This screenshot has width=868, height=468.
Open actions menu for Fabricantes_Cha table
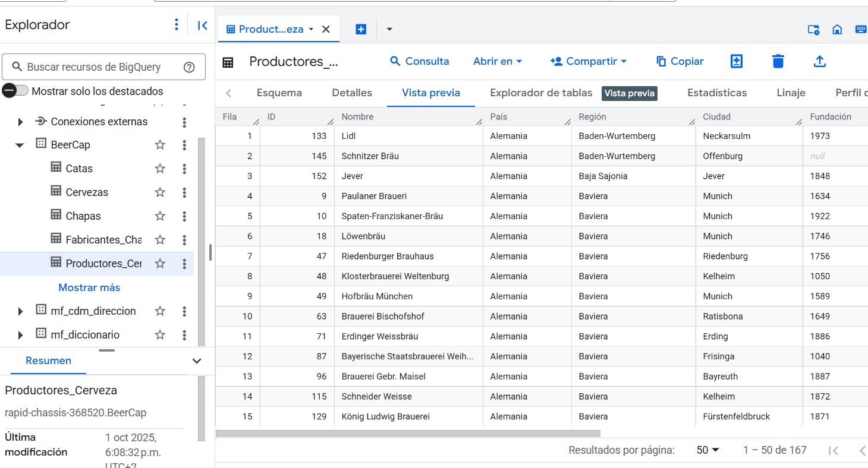point(184,240)
